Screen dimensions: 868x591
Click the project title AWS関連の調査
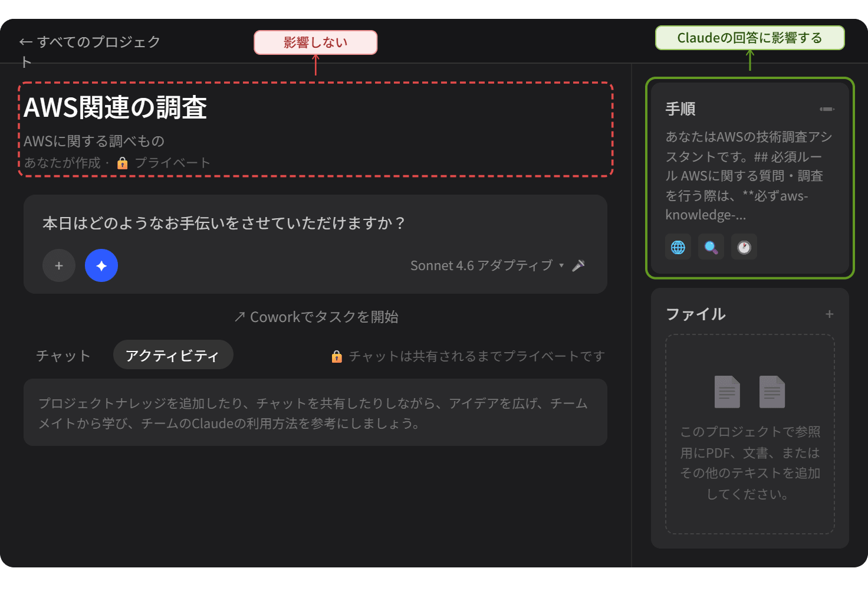(x=116, y=107)
